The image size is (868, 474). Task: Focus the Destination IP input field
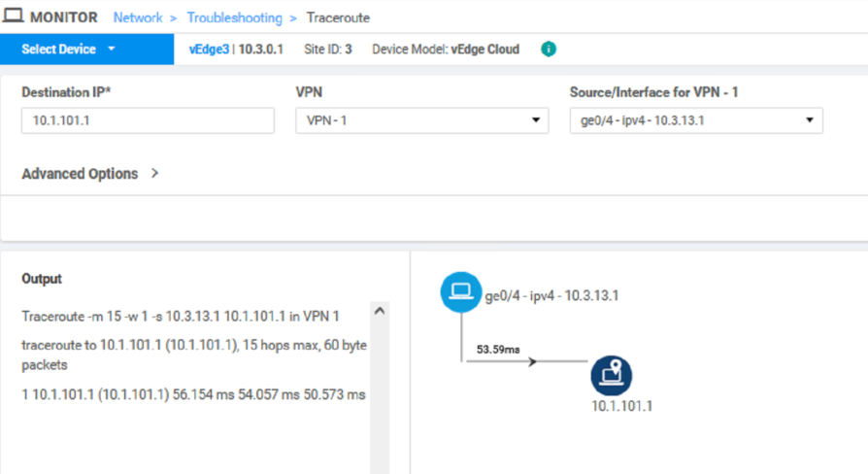[148, 120]
